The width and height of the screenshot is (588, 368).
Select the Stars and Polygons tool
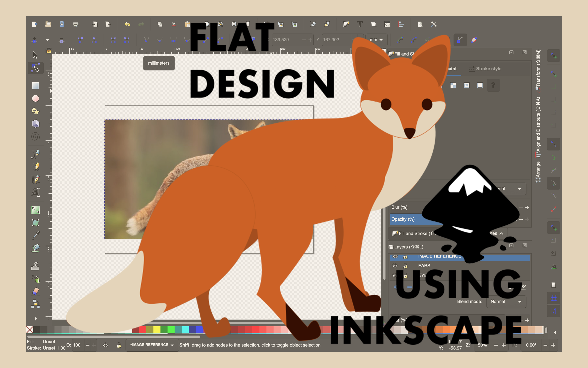(x=36, y=111)
